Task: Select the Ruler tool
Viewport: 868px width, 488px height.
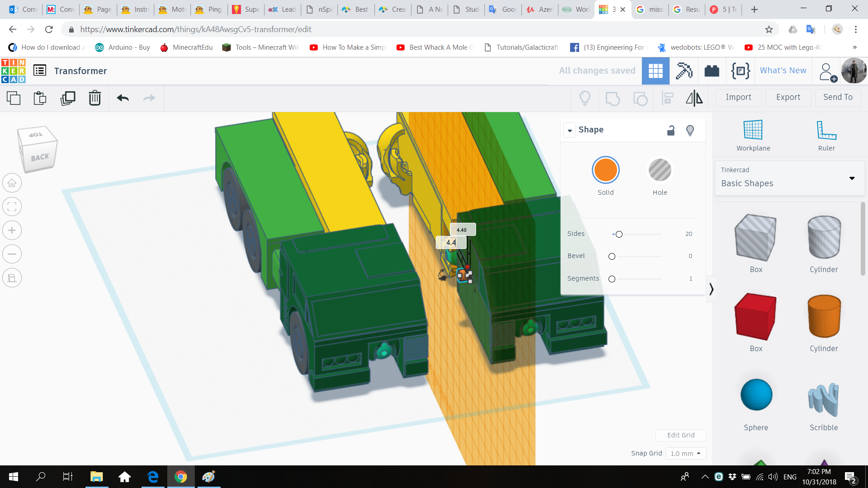Action: 826,135
